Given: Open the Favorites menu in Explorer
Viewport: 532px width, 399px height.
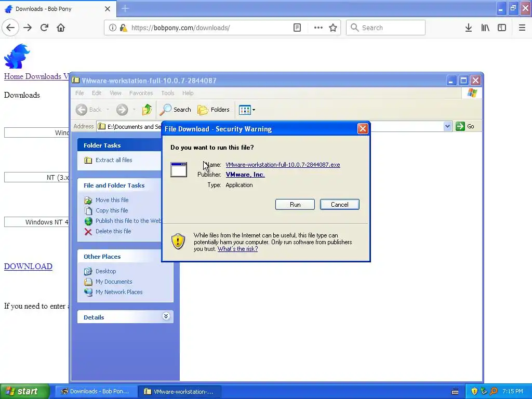Looking at the screenshot, I should [x=141, y=93].
